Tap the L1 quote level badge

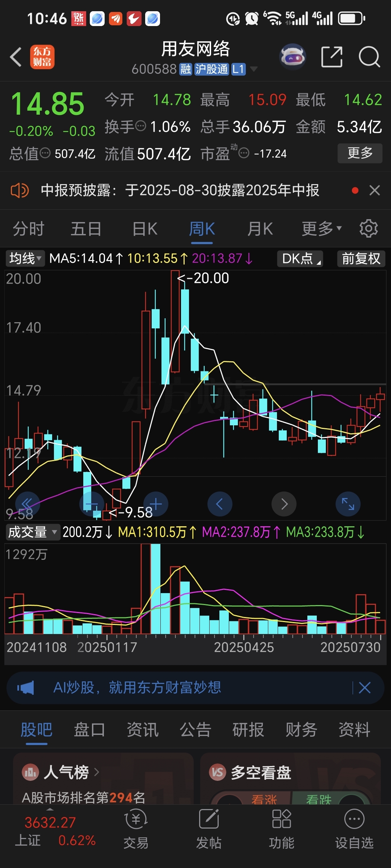pos(238,69)
